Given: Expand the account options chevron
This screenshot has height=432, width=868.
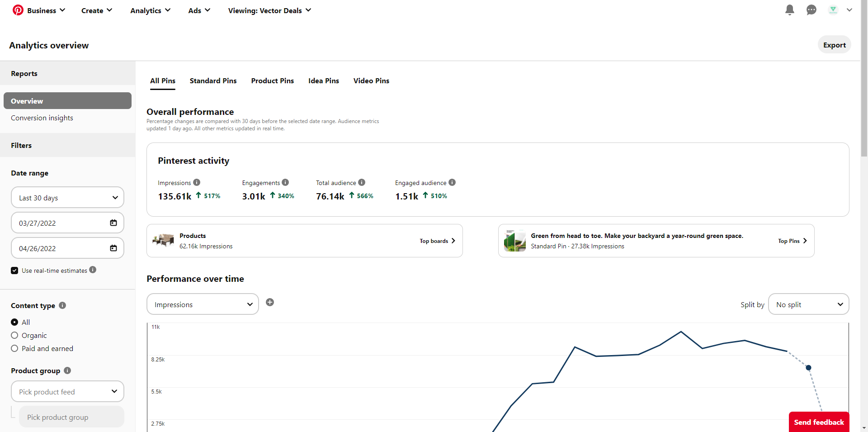Looking at the screenshot, I should [849, 10].
